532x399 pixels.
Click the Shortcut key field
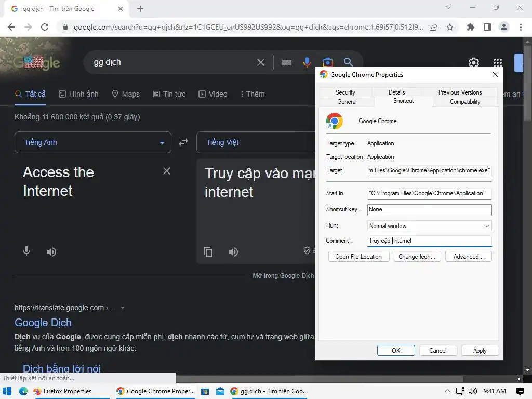[x=429, y=210]
